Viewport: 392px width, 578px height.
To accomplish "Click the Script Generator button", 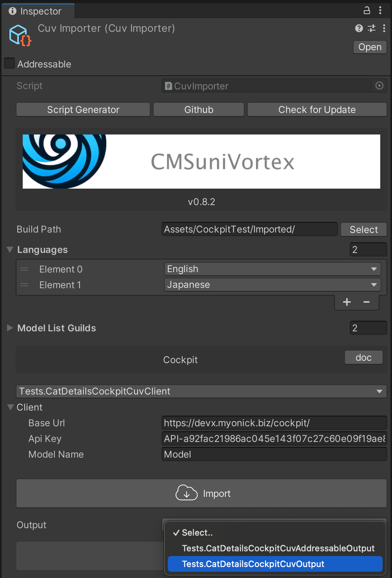I will pyautogui.click(x=83, y=110).
